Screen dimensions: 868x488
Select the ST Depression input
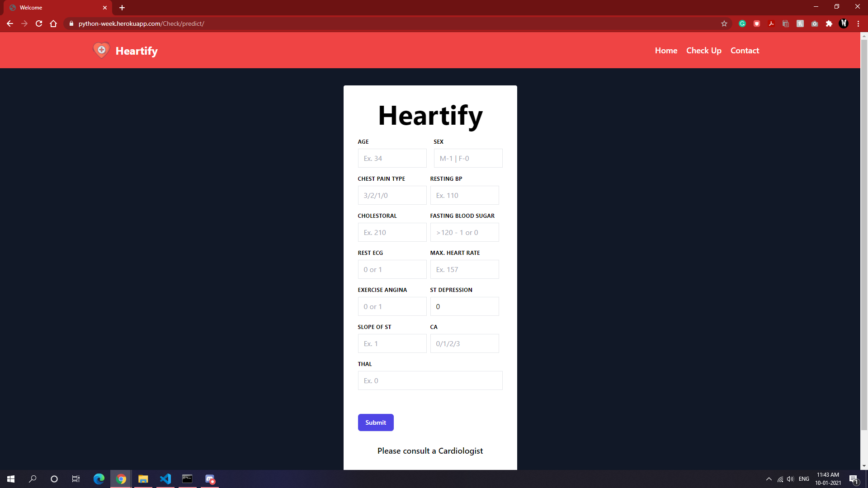(464, 307)
